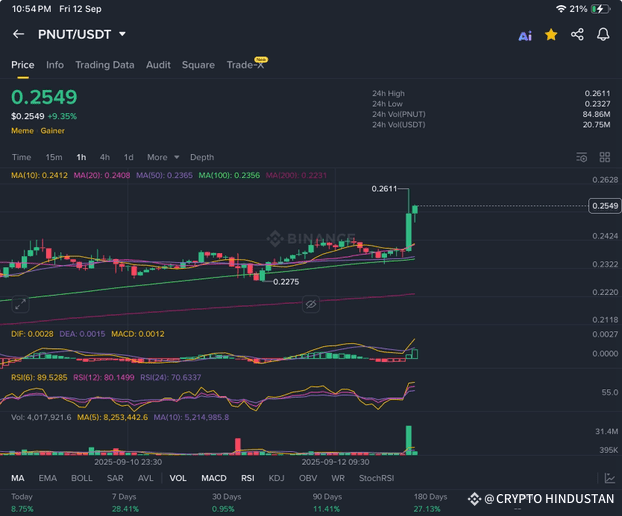Tap the 24h Vol(USDT) 20.75M value
622x516 pixels.
click(597, 125)
